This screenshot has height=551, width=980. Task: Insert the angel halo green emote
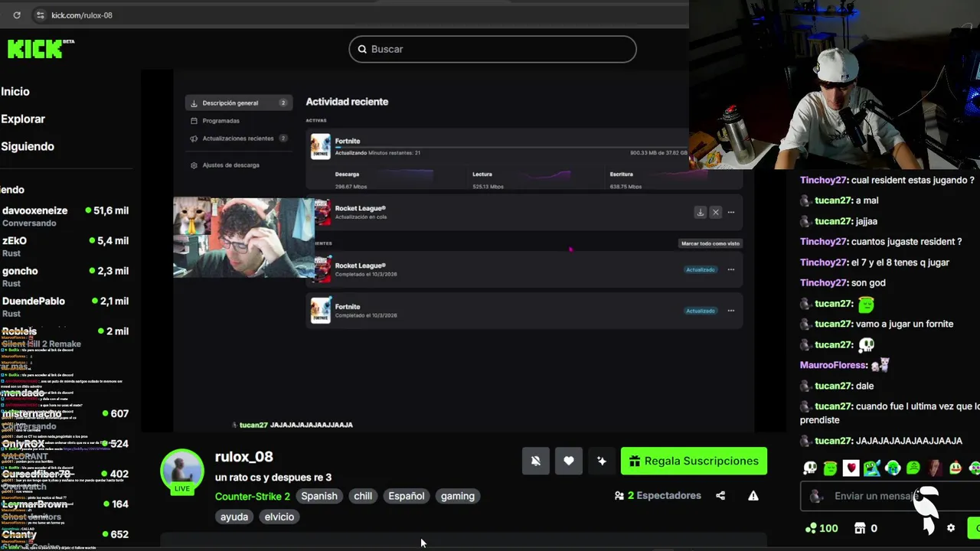pos(831,468)
